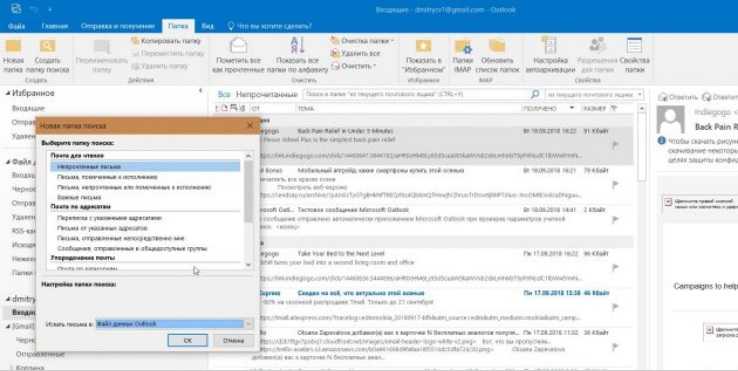Click the Создать папку поиска icon
738x371 pixels.
click(47, 46)
